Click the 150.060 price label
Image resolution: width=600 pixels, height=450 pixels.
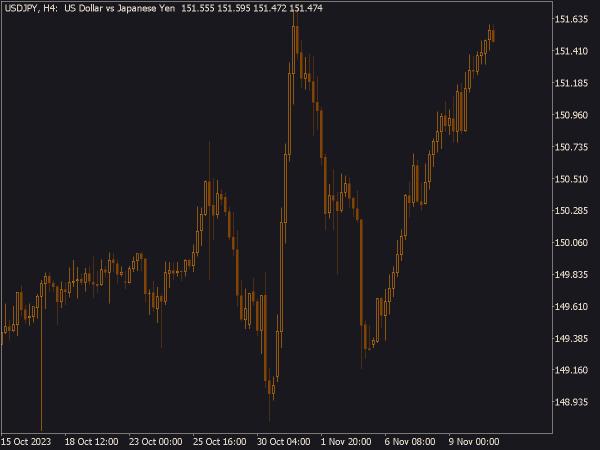571,243
